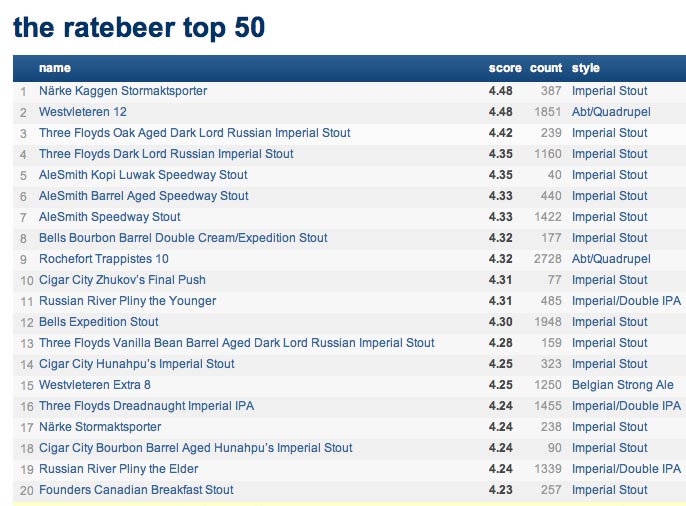Select Three Floyds Dreadnaught Imperial IPA
The image size is (686, 506).
(x=146, y=406)
